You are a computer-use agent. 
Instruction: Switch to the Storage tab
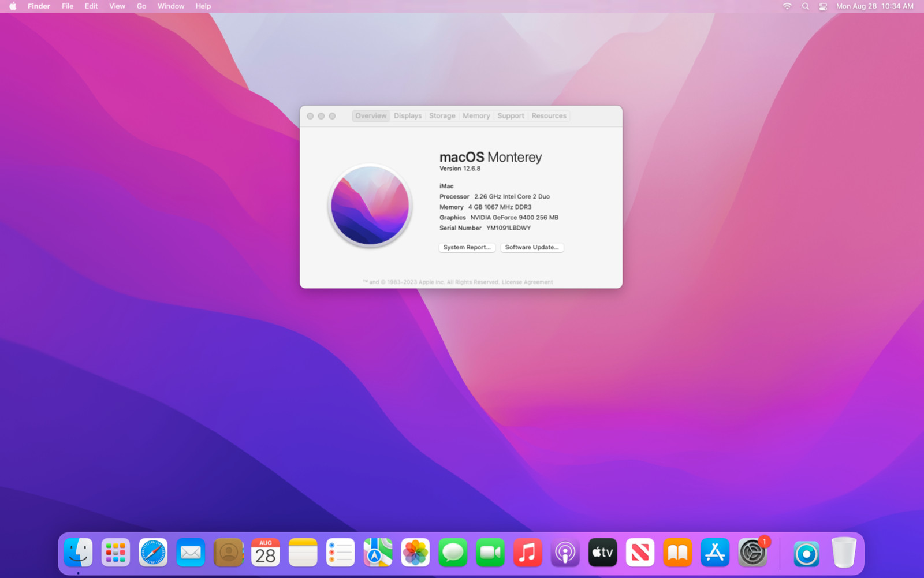point(442,116)
